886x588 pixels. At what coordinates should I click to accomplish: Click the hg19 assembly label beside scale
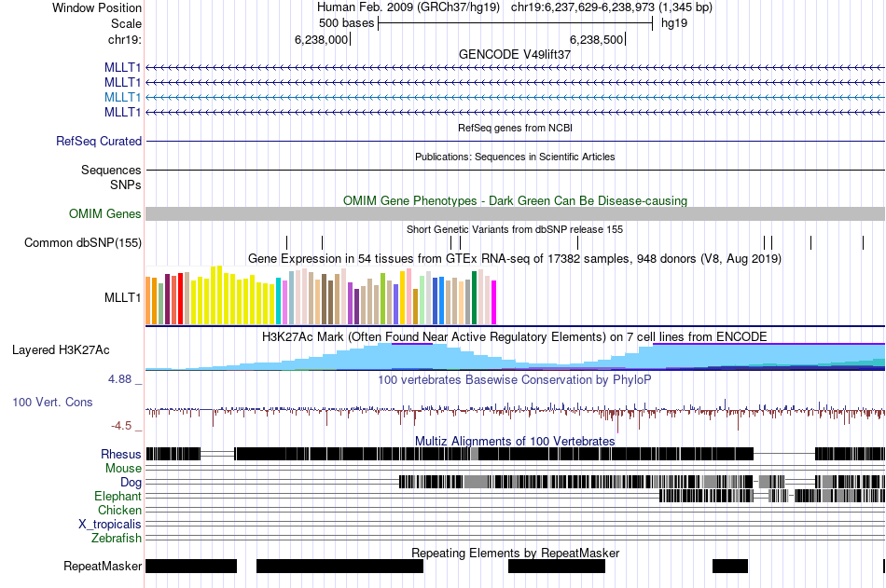pyautogui.click(x=674, y=23)
